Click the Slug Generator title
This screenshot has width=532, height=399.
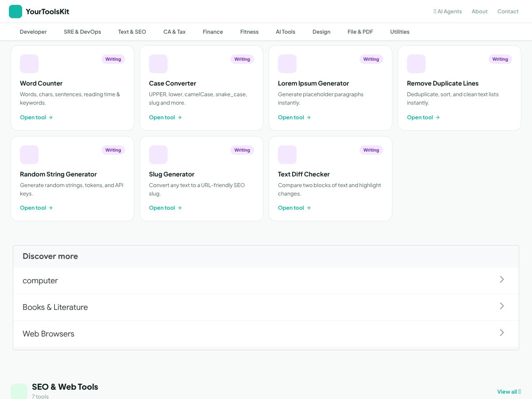[x=172, y=174]
